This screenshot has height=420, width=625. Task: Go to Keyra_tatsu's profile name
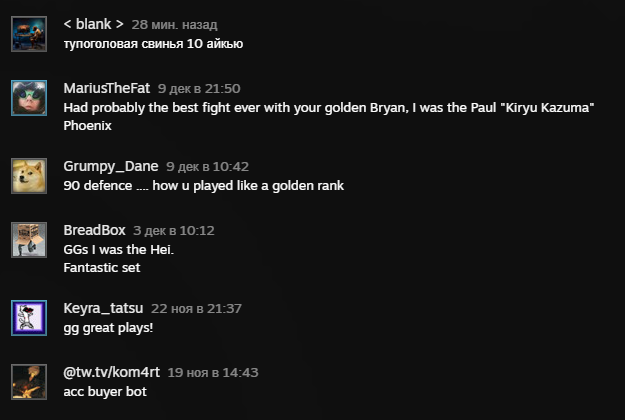(103, 308)
